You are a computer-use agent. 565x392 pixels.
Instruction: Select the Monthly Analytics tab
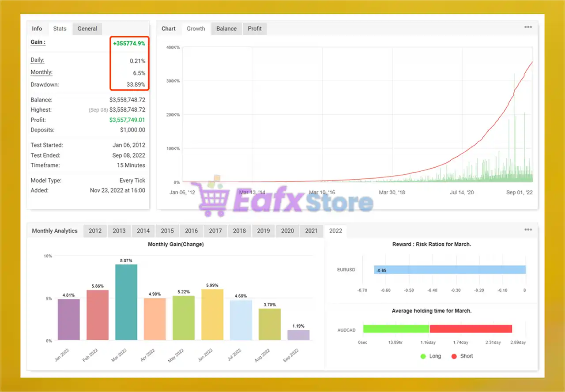[x=55, y=231]
